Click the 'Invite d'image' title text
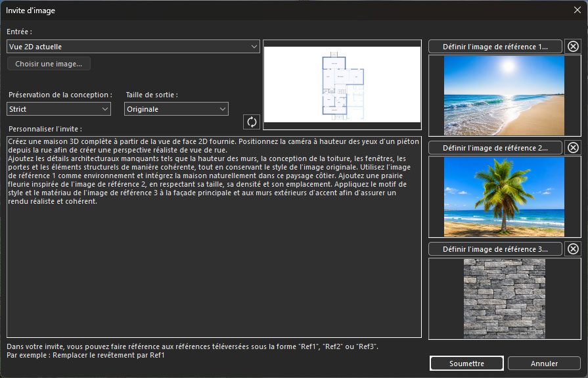 30,11
